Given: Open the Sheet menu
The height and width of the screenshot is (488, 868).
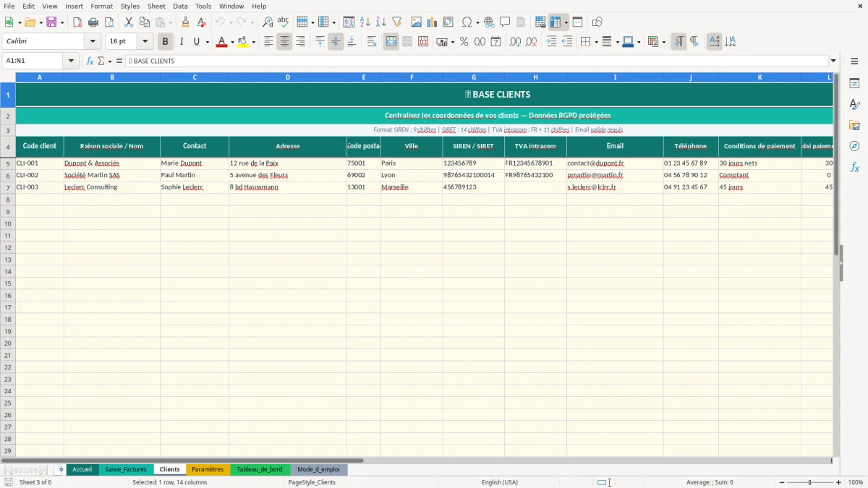Looking at the screenshot, I should 156,6.
